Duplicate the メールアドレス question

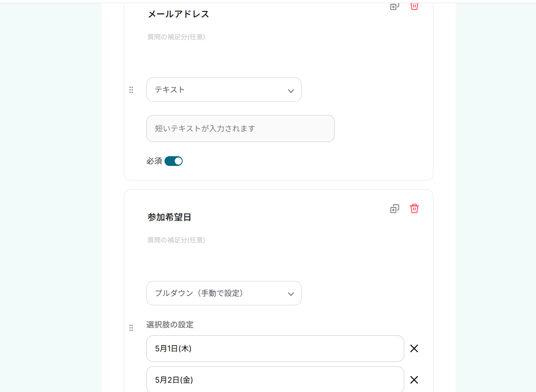pos(394,7)
